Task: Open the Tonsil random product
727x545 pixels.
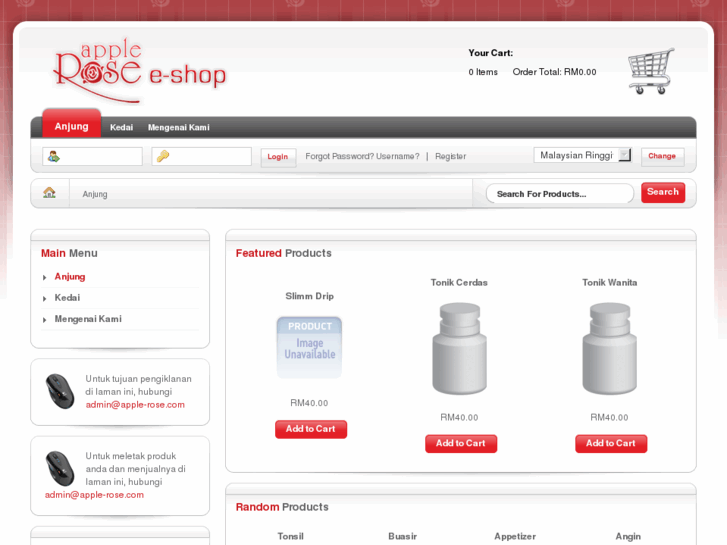Action: (291, 536)
